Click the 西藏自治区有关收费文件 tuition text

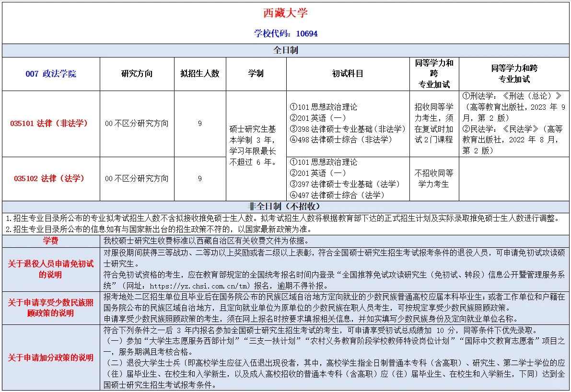tap(207, 241)
